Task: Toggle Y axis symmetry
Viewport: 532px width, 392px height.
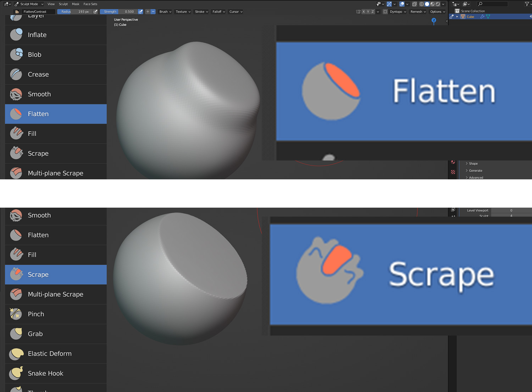Action: click(x=368, y=11)
